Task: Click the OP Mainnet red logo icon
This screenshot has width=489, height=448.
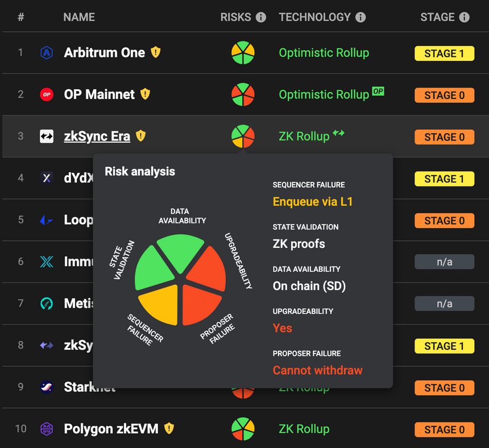Action: point(47,94)
